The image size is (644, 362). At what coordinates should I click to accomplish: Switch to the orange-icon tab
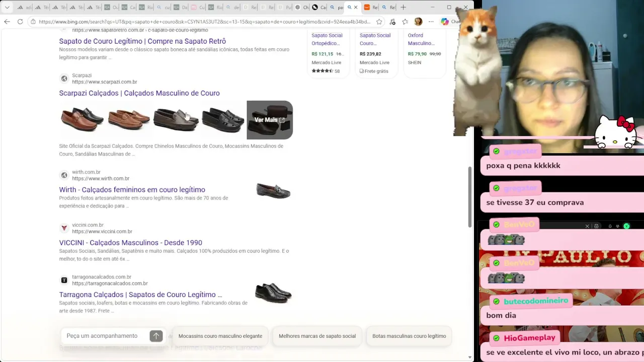tap(370, 8)
